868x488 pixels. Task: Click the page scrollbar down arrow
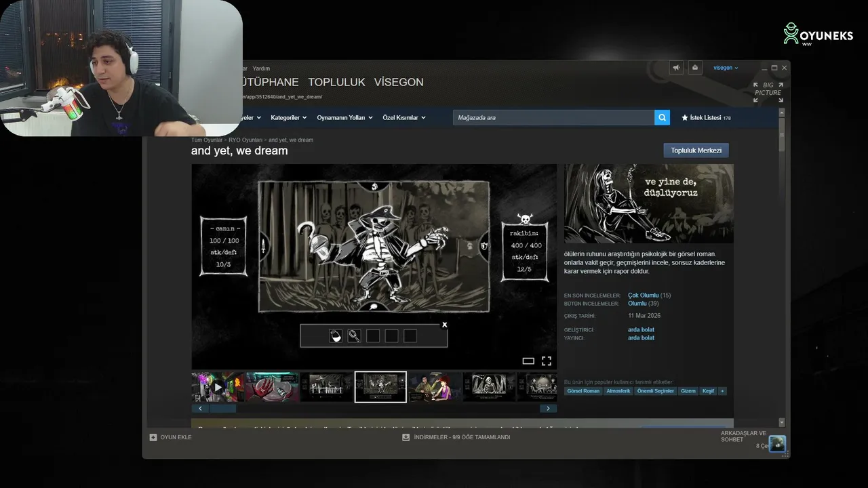pyautogui.click(x=782, y=422)
